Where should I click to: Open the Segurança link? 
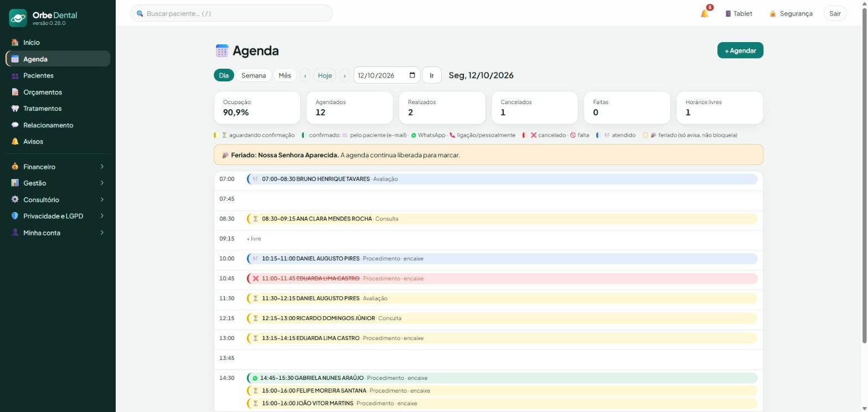click(x=791, y=13)
